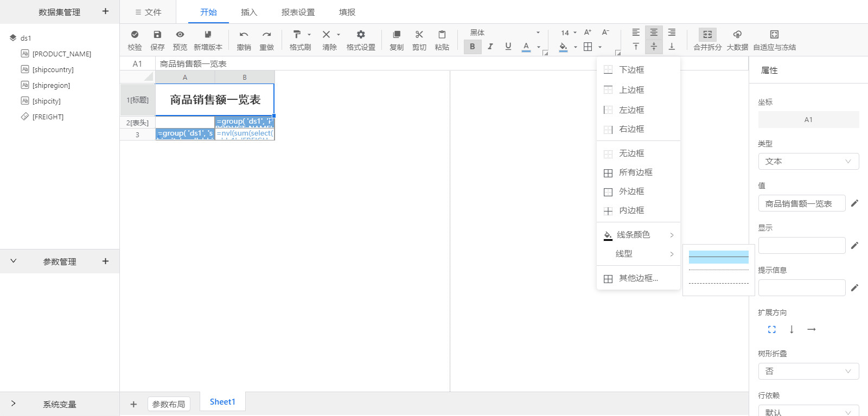Set expand direction downward arrow
The height and width of the screenshot is (416, 868).
pyautogui.click(x=792, y=329)
